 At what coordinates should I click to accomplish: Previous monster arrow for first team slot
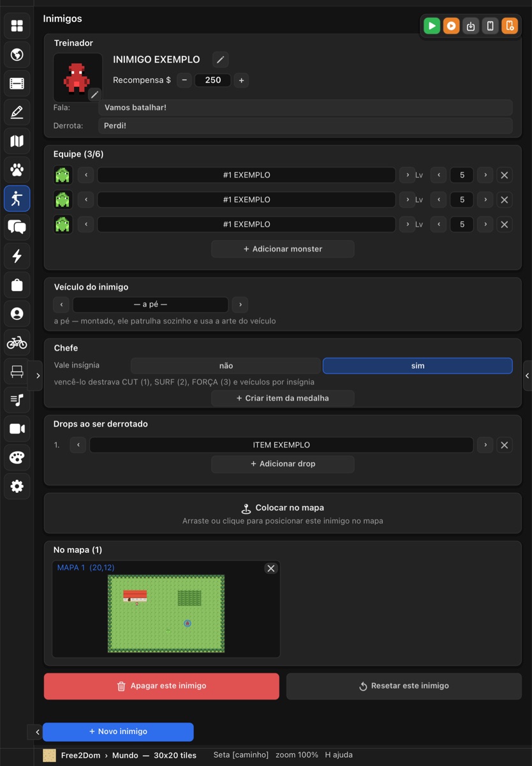[86, 175]
